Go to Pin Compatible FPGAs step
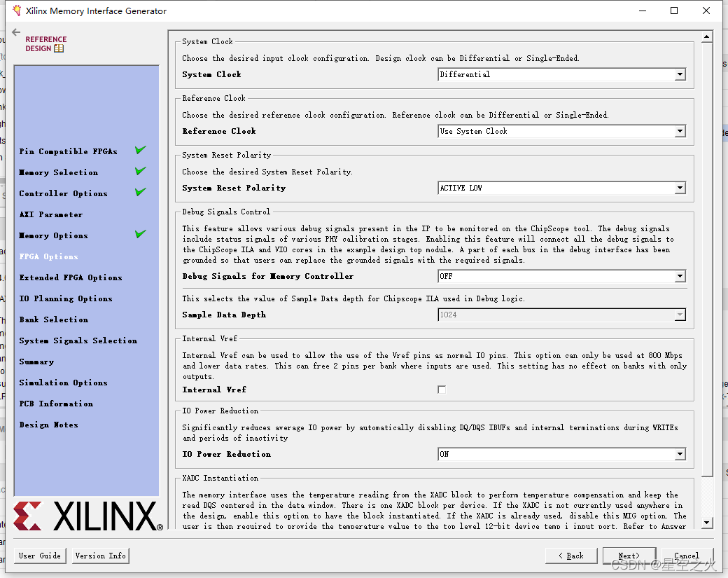 click(69, 151)
